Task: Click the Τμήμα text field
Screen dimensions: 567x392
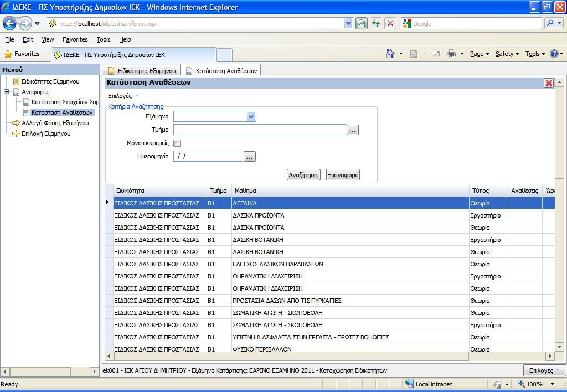Action: click(260, 130)
